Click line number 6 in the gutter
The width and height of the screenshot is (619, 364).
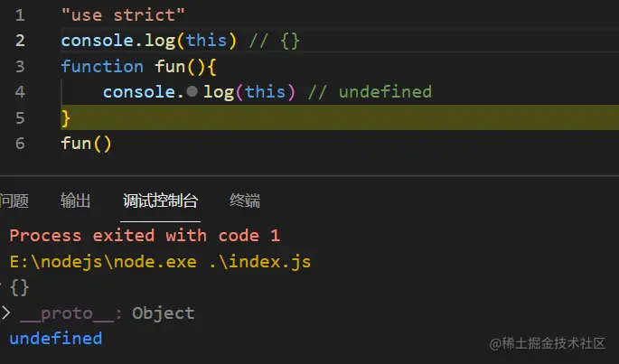coord(20,144)
